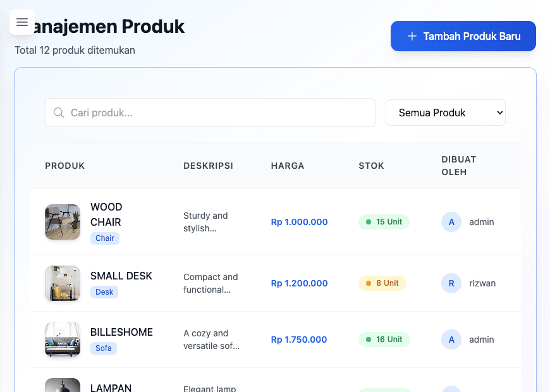Click the plus icon on Tambah button
Image resolution: width=550 pixels, height=392 pixels.
point(412,36)
